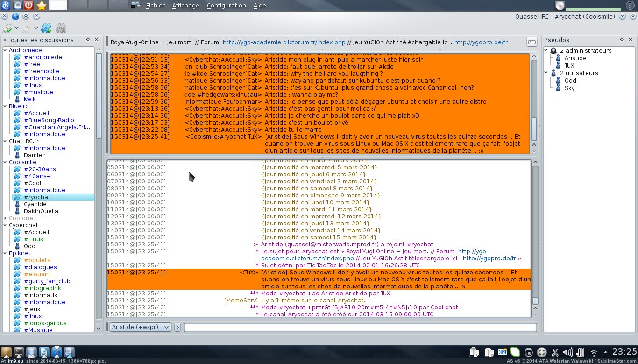
Task: Open the ygo-academie forum link in the topic bar
Action: 284,42
